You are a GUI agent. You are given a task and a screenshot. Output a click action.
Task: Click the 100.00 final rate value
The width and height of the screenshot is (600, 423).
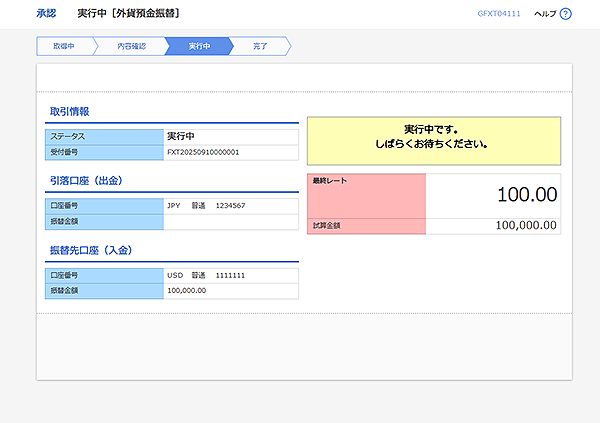tap(527, 194)
